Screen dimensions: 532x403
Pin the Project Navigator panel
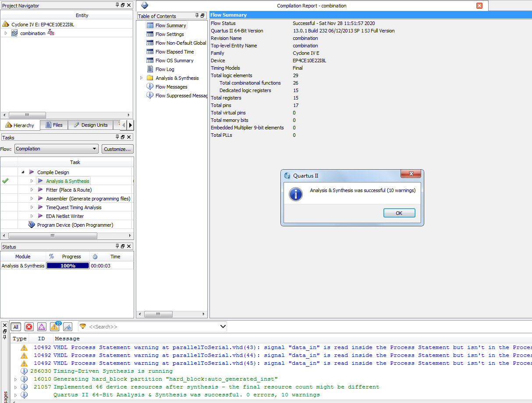117,5
